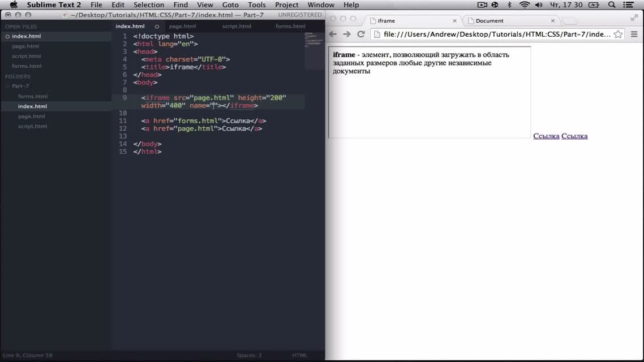The image size is (644, 362).
Task: Click the first Ссылка link
Action: [x=546, y=136]
